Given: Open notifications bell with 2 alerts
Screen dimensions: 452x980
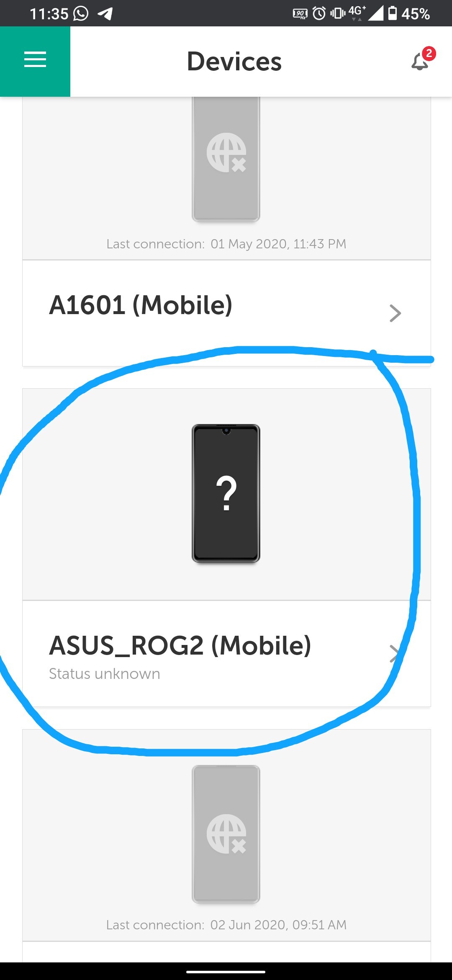Looking at the screenshot, I should pyautogui.click(x=420, y=62).
